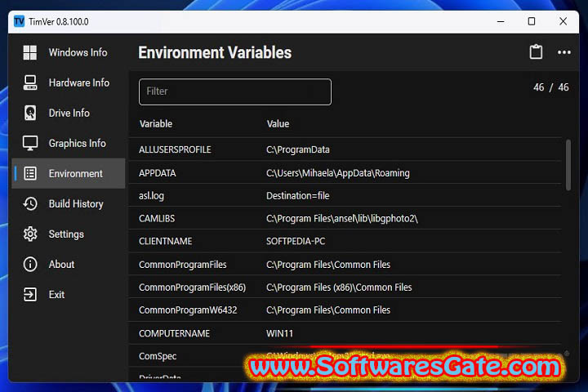This screenshot has width=588, height=392.
Task: Copy to clipboard using the clipboard icon
Action: tap(536, 51)
